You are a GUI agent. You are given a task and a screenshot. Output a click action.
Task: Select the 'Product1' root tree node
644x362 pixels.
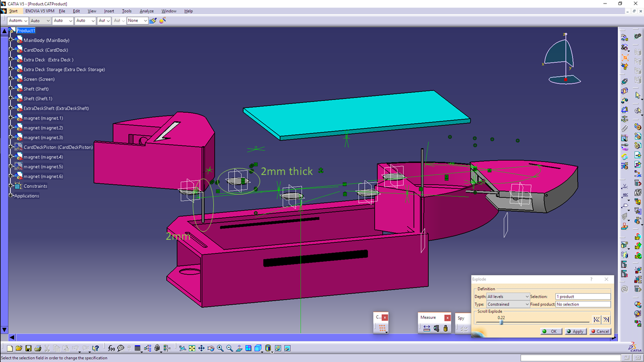pyautogui.click(x=26, y=31)
